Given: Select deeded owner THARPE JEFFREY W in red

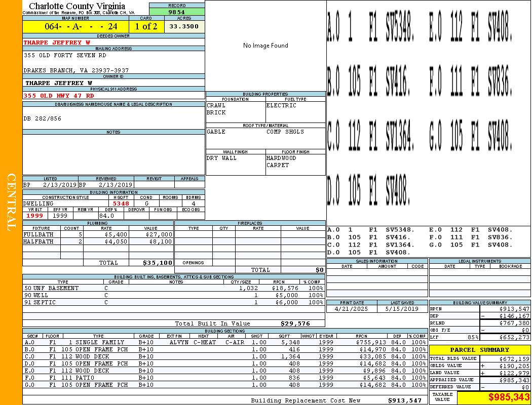Looking at the screenshot, I should [57, 43].
